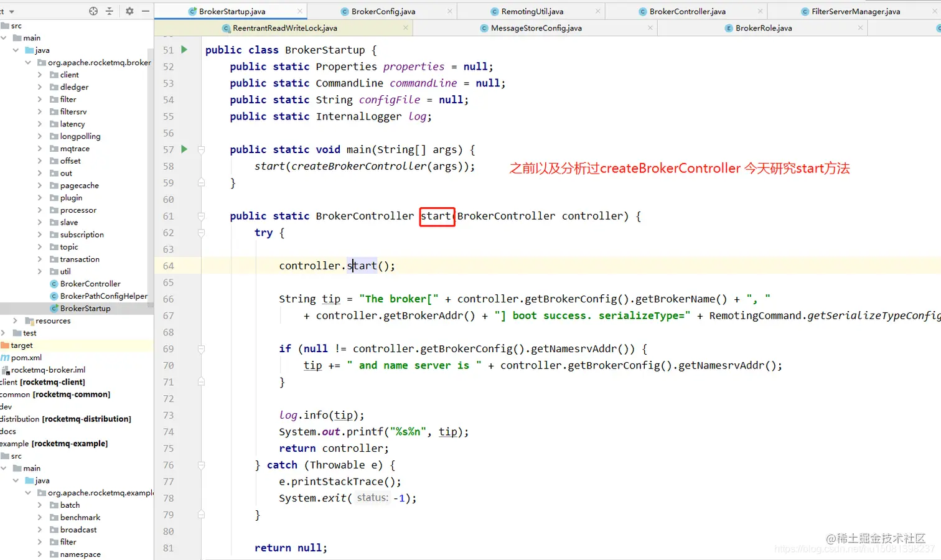Screen dimensions: 941x560
Task: Switch to BrokerRole.java tab
Action: click(764, 28)
